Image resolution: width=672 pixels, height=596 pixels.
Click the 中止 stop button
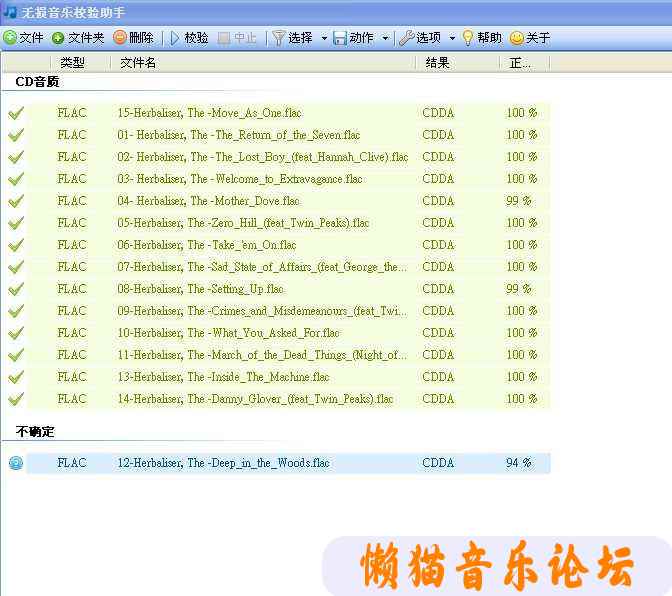click(x=237, y=38)
